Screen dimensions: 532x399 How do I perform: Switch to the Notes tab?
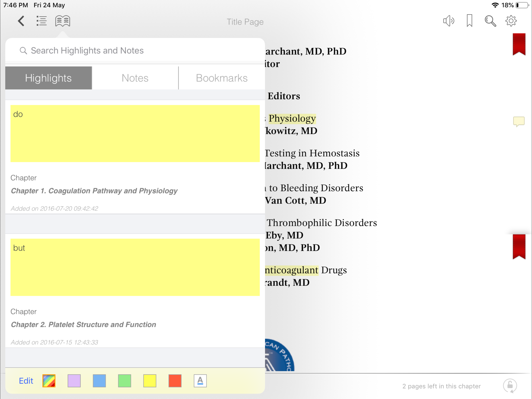point(135,78)
